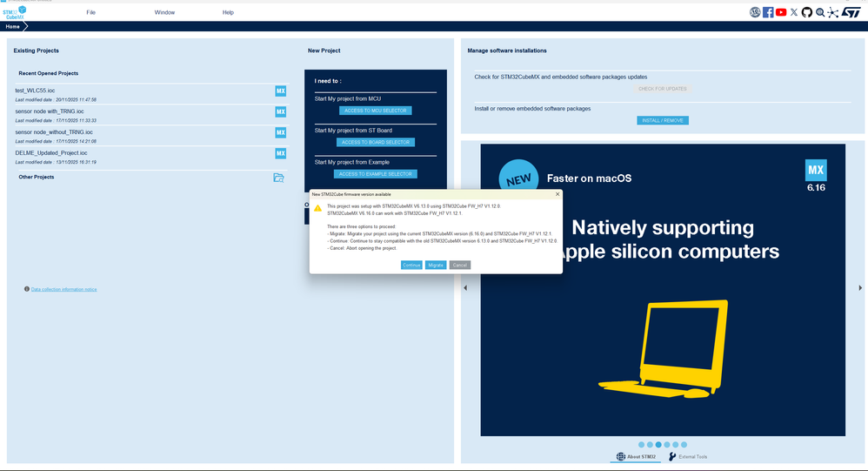Screen dimensions: 868x471
Task: Click ACCESS TO MCU SELECTOR button
Action: pyautogui.click(x=376, y=111)
